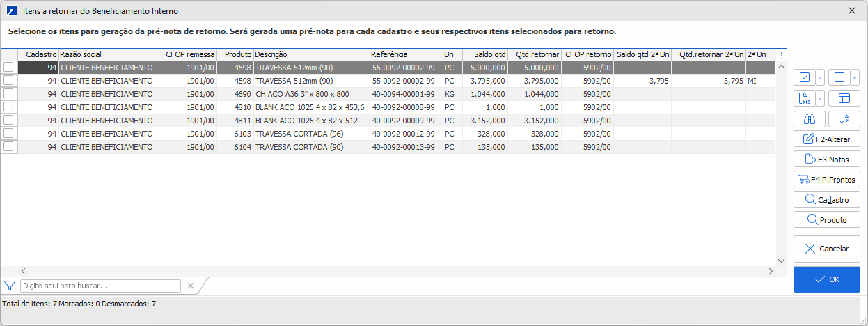Viewport: 868px width, 326px height.
Task: Open the Cadastro lookup button
Action: 827,199
